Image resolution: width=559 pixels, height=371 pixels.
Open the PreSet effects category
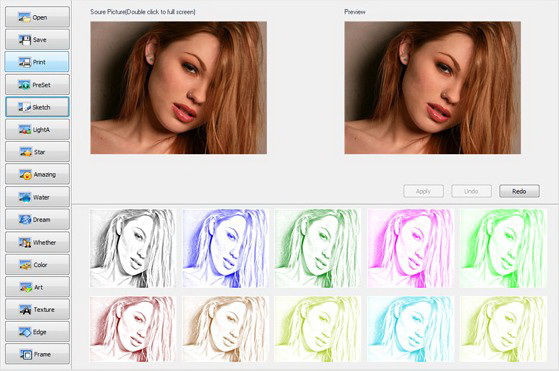pyautogui.click(x=37, y=84)
